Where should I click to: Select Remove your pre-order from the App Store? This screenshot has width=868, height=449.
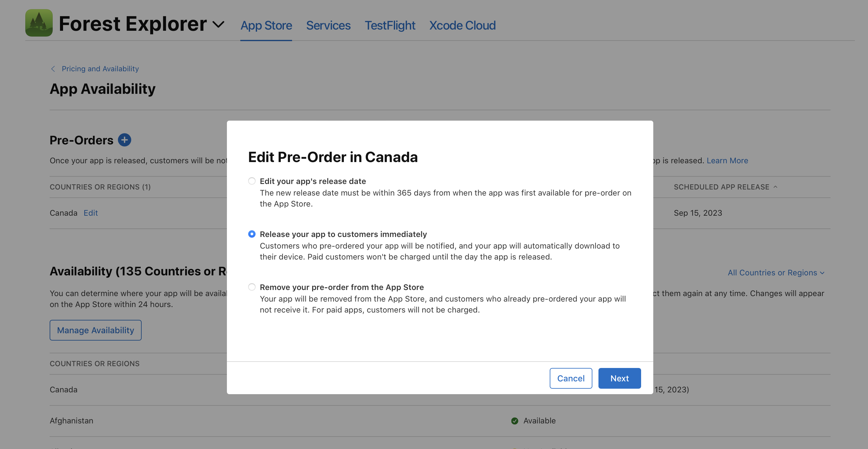pos(252,287)
